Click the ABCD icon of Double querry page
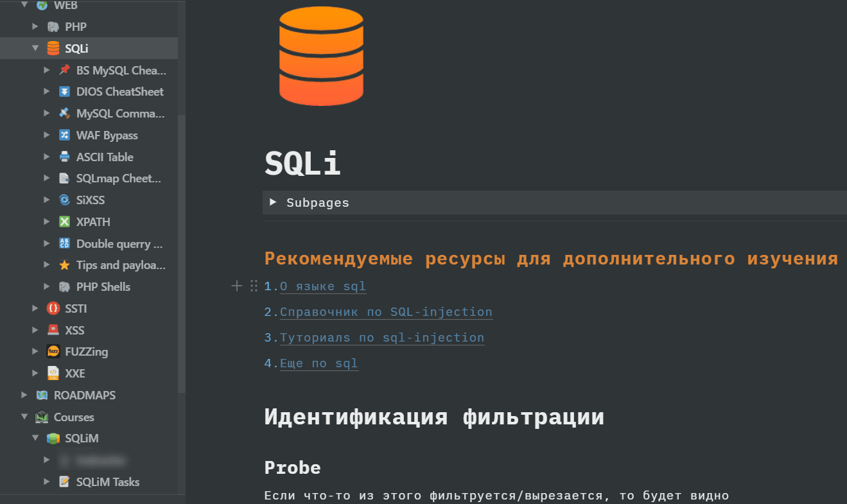 (x=64, y=243)
